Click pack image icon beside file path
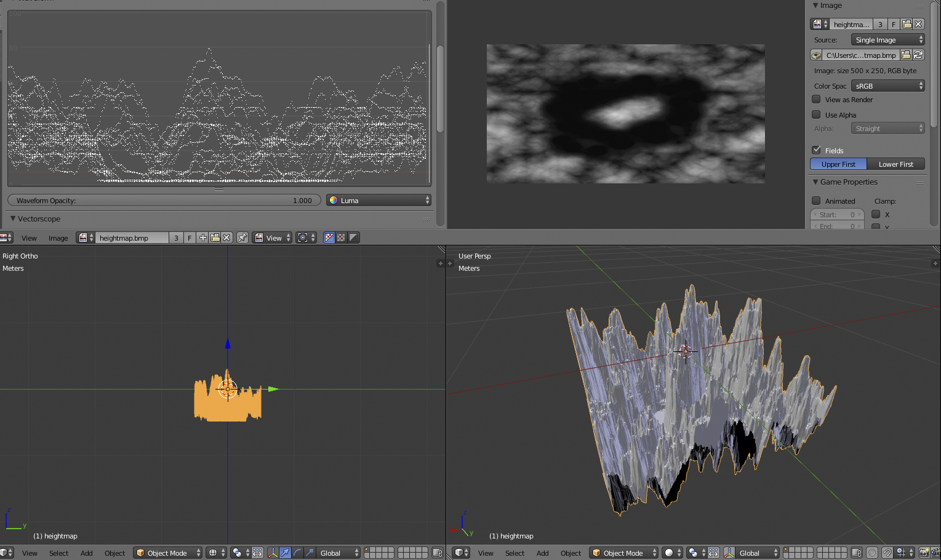Viewport: 941px width, 560px height. click(x=816, y=55)
